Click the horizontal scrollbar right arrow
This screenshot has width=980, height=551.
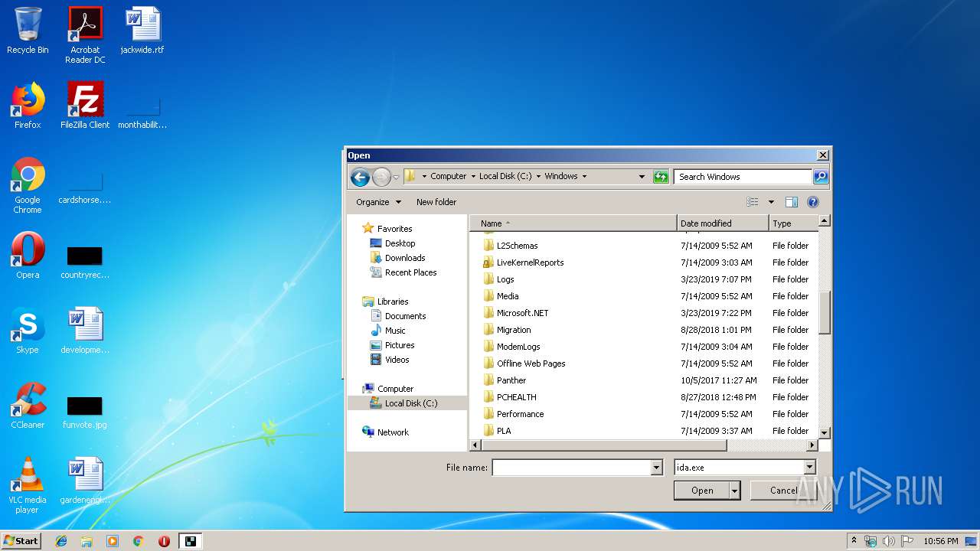point(812,445)
